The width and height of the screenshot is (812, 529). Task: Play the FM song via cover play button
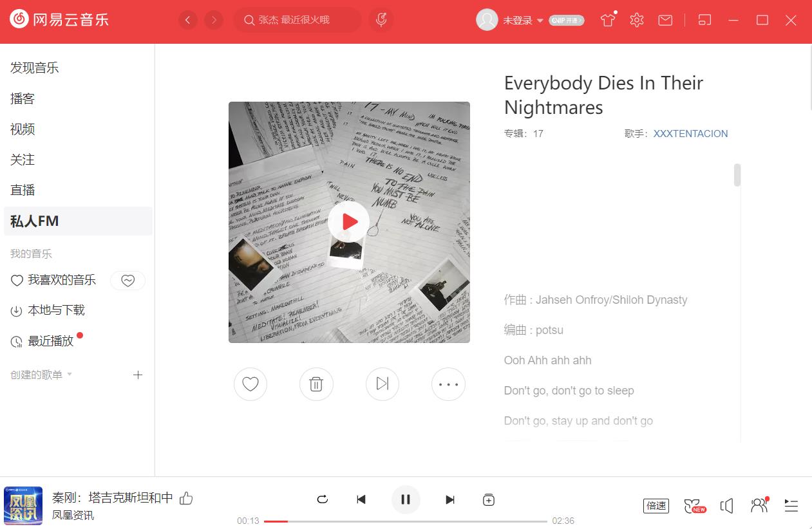(348, 222)
